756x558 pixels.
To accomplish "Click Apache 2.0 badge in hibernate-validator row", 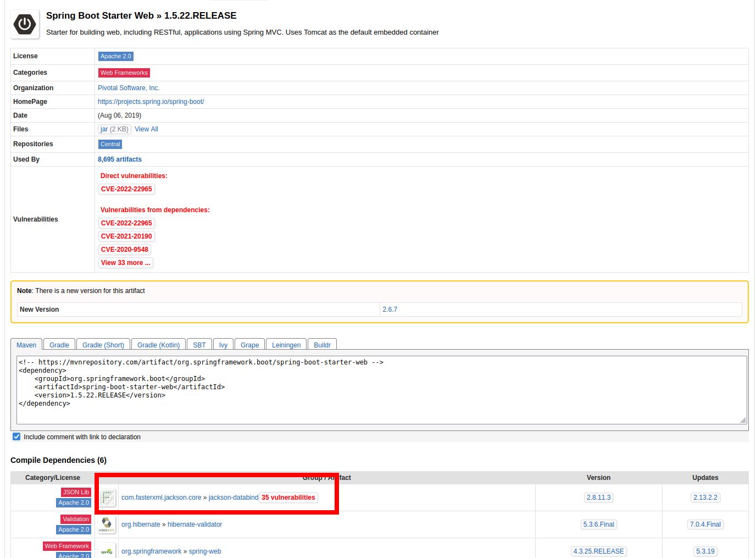I will click(74, 529).
